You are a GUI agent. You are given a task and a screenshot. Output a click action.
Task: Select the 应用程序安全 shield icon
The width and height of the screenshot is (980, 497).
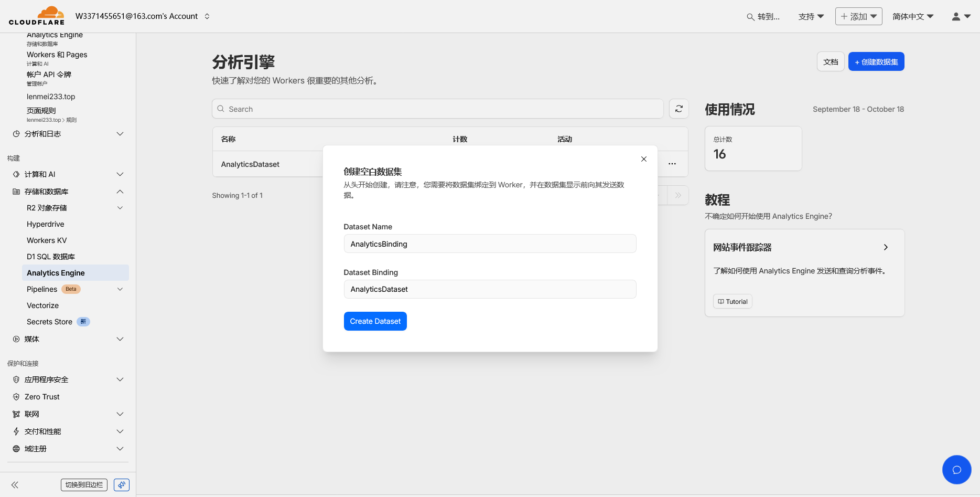pos(15,379)
